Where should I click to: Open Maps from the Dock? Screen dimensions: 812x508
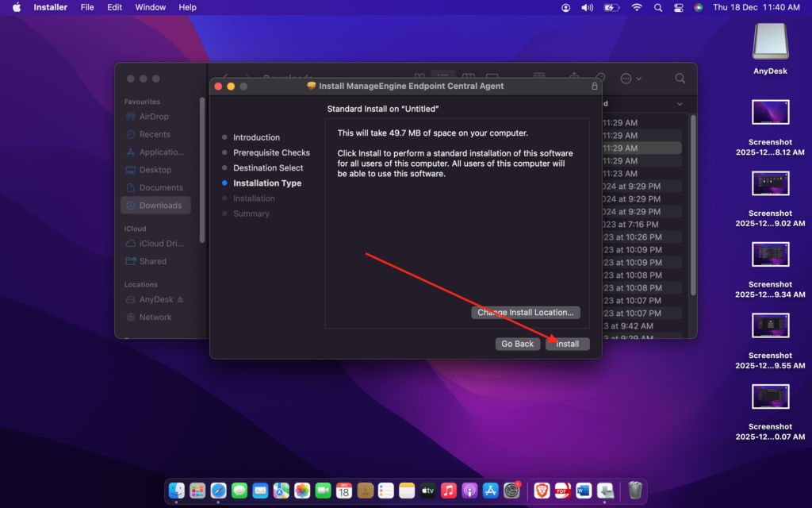pyautogui.click(x=282, y=491)
